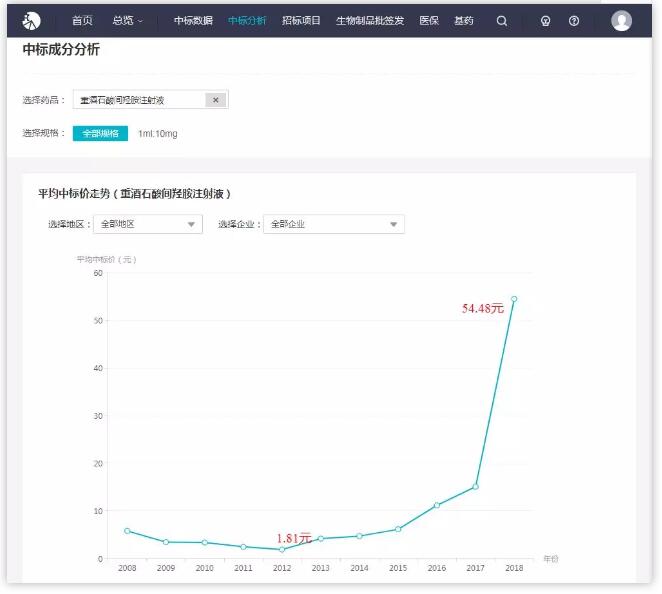The width and height of the screenshot is (662, 594).
Task: Expand the 全部地区 region dropdown
Action: click(x=149, y=224)
